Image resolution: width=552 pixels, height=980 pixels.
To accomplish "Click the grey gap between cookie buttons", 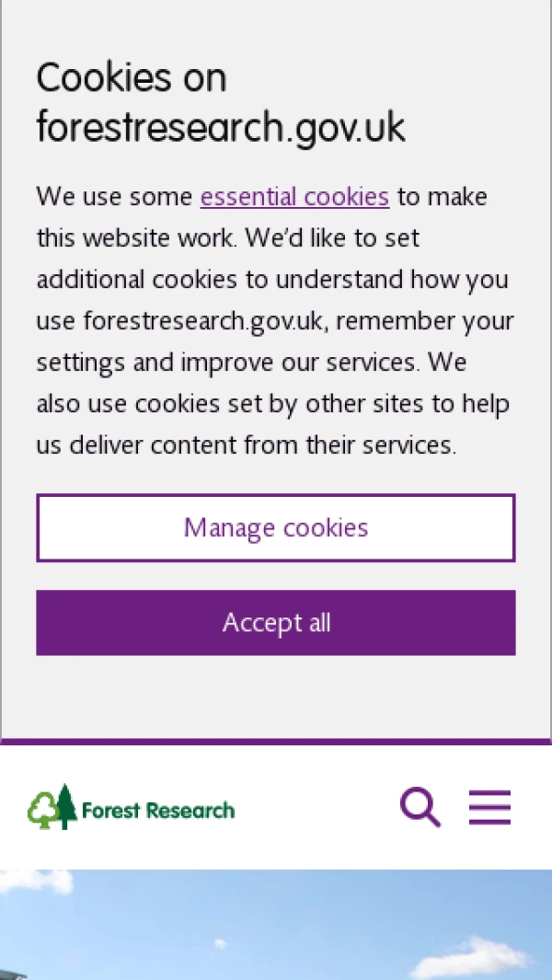I will [276, 576].
